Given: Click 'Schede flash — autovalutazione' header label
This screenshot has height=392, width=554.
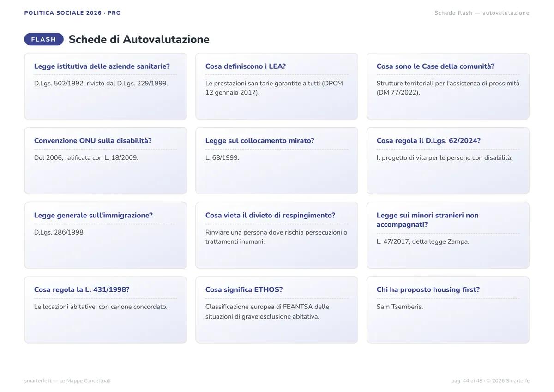Looking at the screenshot, I should point(482,13).
